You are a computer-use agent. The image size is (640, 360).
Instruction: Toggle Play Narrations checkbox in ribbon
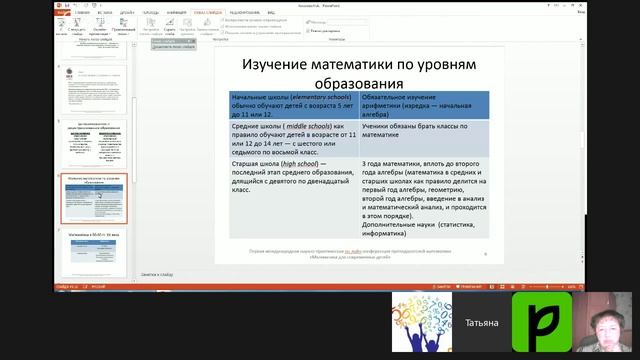click(x=223, y=20)
